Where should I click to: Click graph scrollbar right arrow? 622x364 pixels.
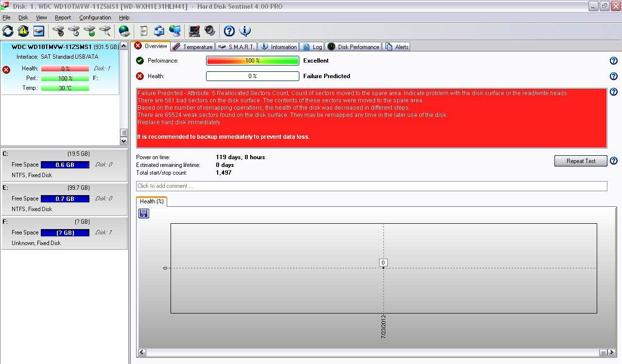pos(611,352)
